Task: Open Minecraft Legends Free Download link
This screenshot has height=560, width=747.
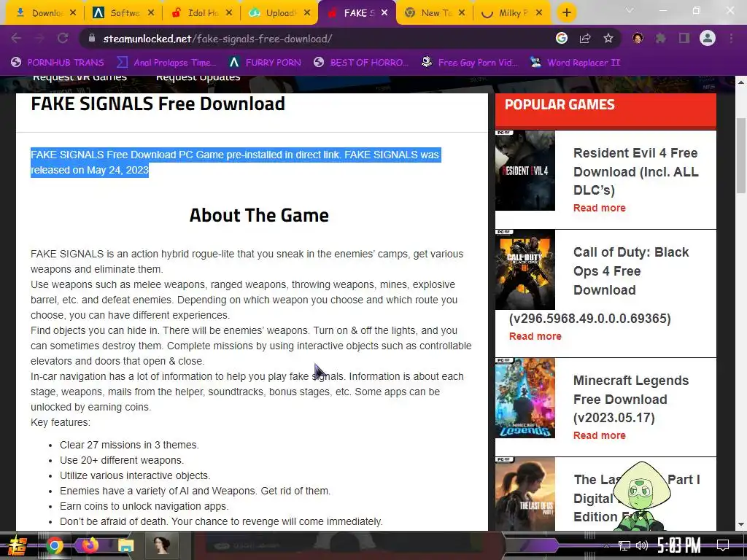Action: [631, 399]
